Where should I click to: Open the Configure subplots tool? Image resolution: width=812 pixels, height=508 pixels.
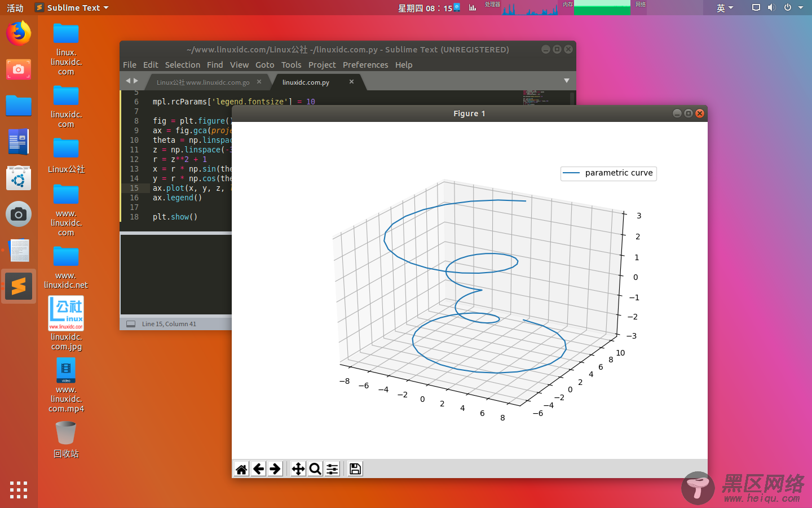tap(333, 469)
